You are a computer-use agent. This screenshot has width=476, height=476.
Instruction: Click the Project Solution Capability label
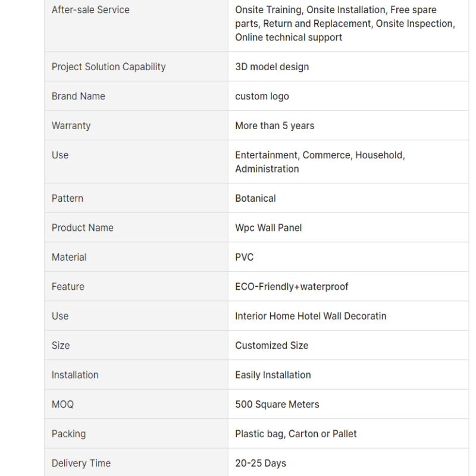(x=109, y=67)
